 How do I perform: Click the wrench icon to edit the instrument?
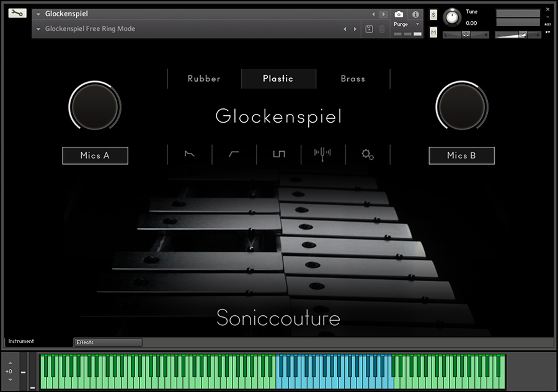coord(17,12)
